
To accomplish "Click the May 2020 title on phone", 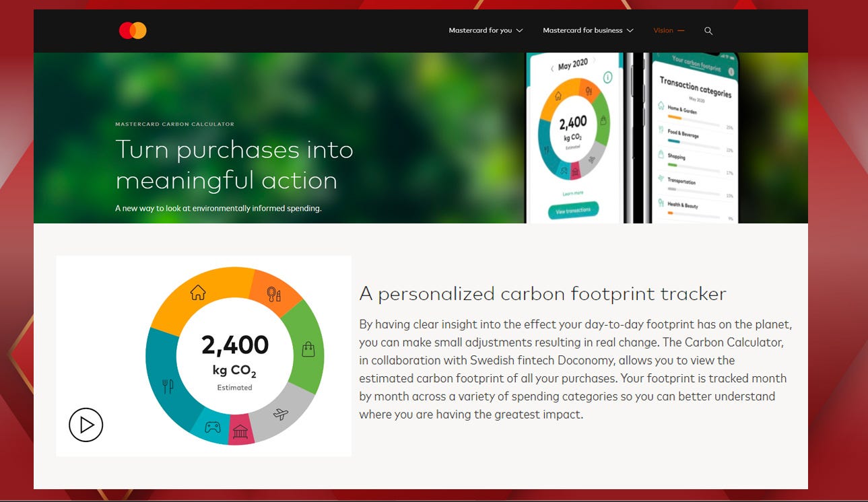I will pyautogui.click(x=573, y=65).
